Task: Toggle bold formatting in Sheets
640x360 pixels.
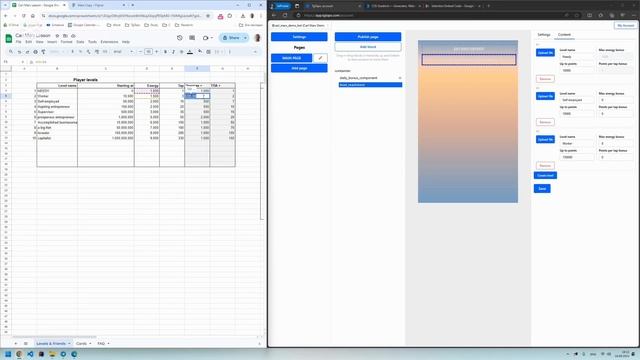Action: tap(165, 52)
